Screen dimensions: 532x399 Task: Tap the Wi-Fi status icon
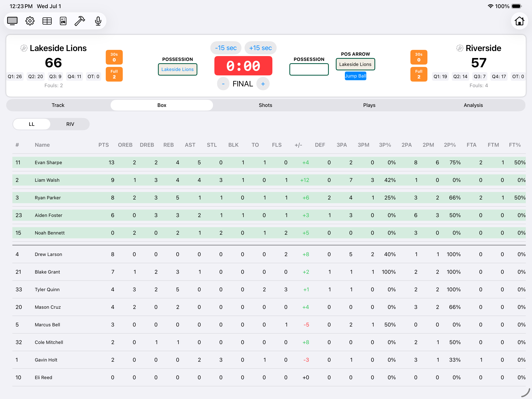click(490, 6)
